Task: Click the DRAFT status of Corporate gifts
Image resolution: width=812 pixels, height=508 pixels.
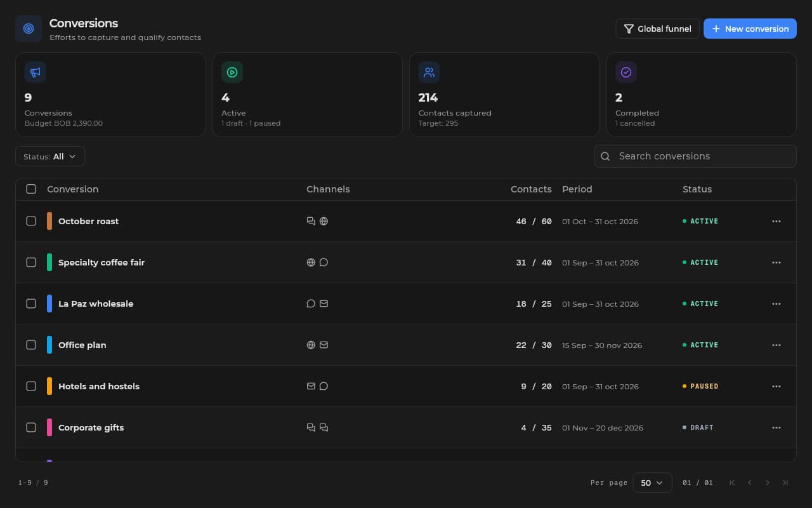Action: [x=698, y=427]
